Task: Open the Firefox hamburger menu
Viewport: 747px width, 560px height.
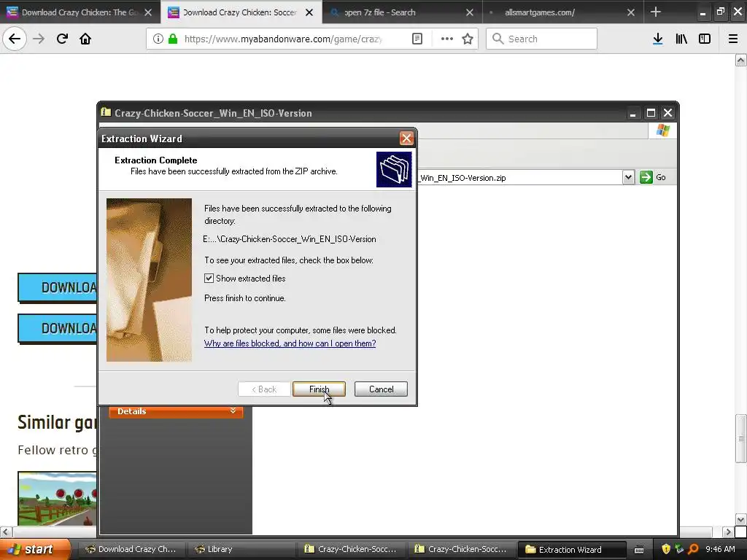Action: [x=733, y=39]
